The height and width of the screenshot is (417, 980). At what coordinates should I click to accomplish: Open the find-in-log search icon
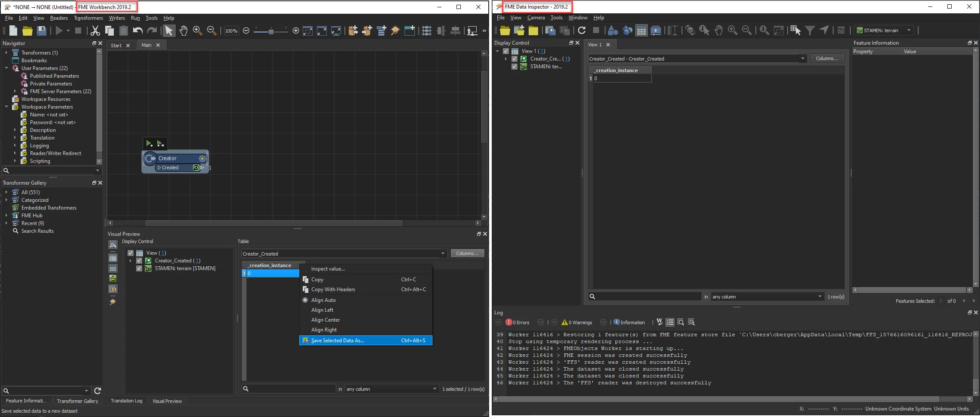click(x=680, y=322)
